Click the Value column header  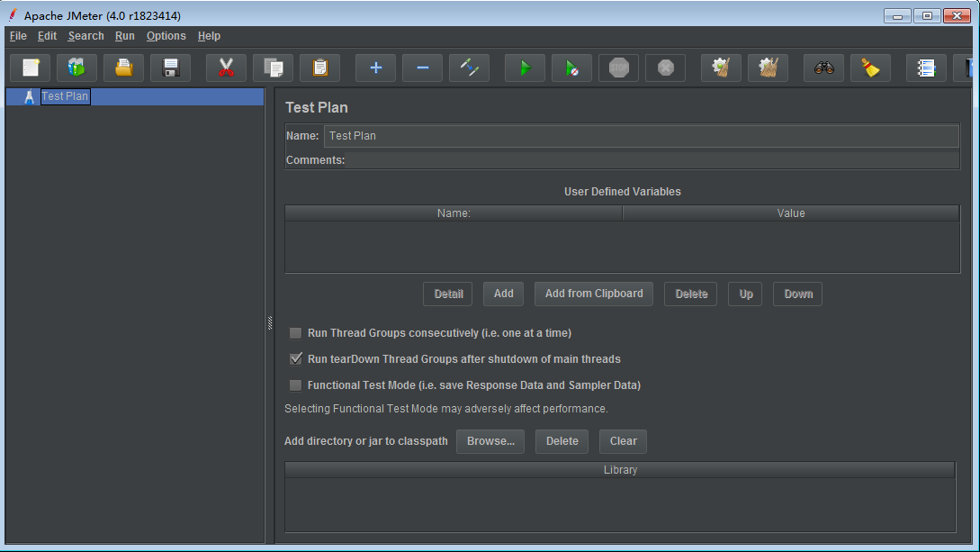[x=791, y=213]
